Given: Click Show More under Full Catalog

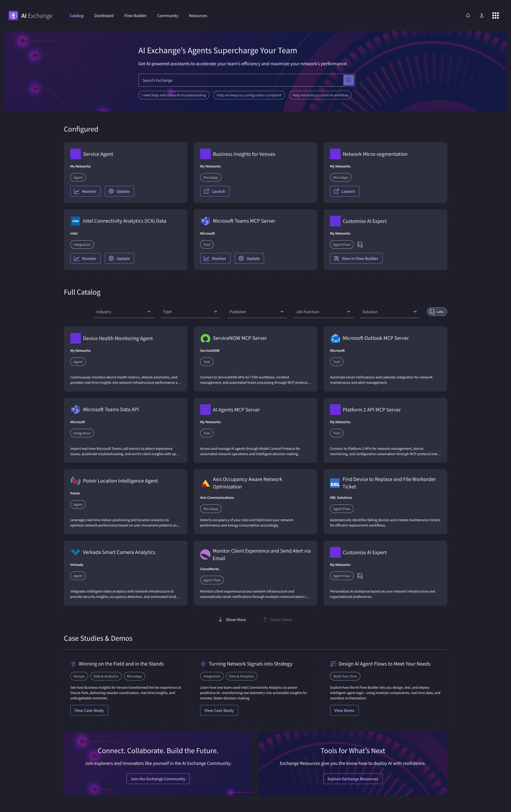Looking at the screenshot, I should pos(232,619).
